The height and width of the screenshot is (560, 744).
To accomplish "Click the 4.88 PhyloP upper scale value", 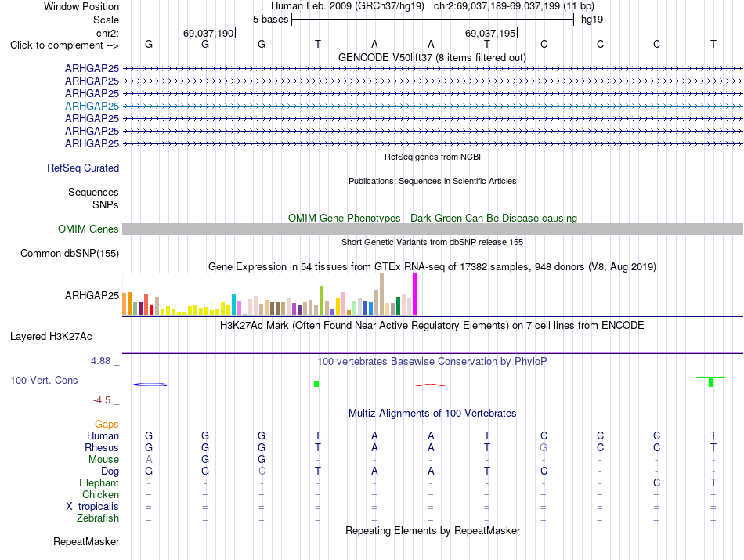I will point(100,361).
